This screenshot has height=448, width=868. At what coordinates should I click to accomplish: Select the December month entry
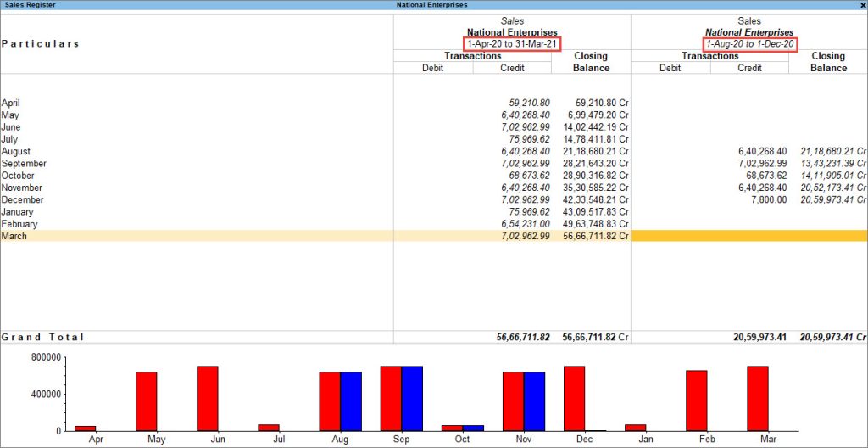[21, 200]
